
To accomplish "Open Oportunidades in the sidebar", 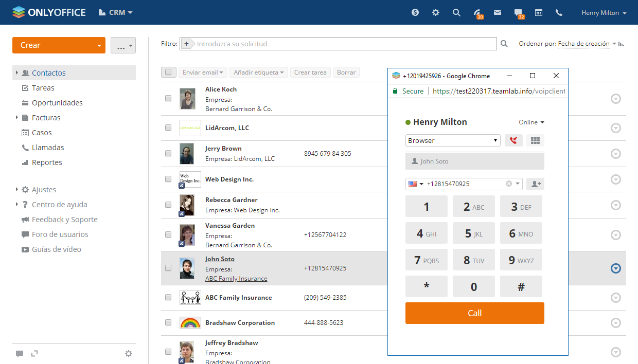I will [x=57, y=103].
